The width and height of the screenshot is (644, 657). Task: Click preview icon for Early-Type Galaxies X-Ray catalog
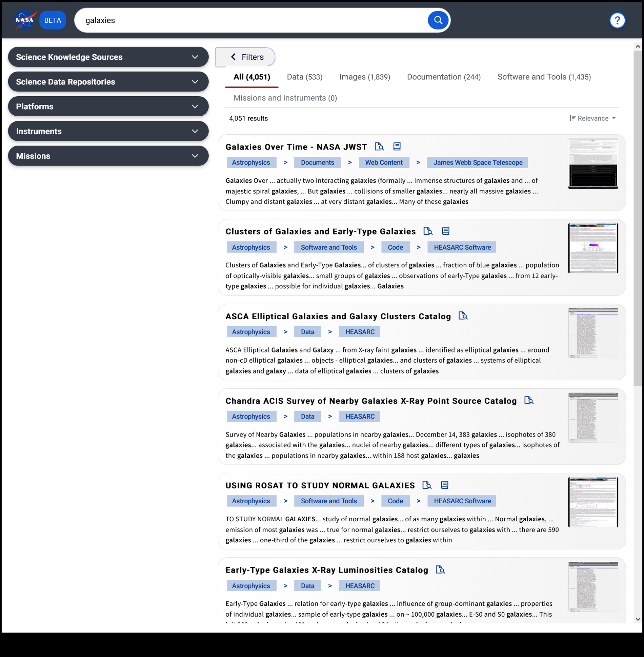tap(440, 570)
